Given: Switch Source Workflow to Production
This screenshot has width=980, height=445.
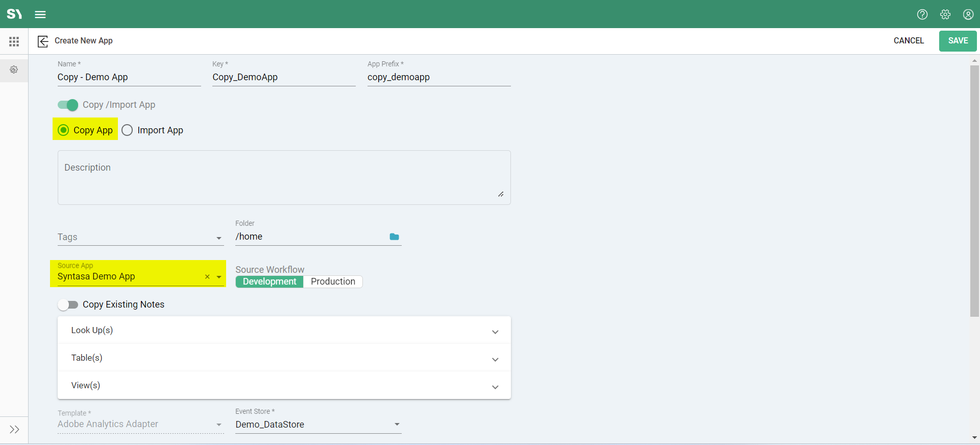Looking at the screenshot, I should (333, 282).
